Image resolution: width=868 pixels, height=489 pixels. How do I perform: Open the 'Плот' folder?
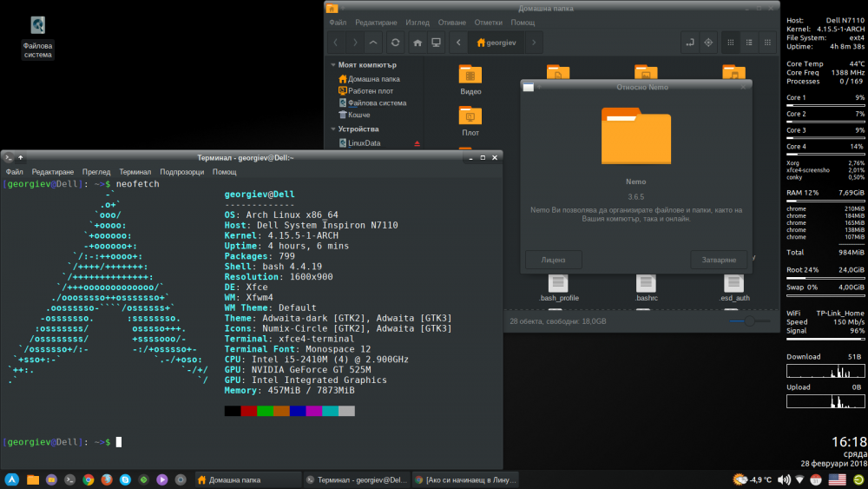tap(470, 122)
